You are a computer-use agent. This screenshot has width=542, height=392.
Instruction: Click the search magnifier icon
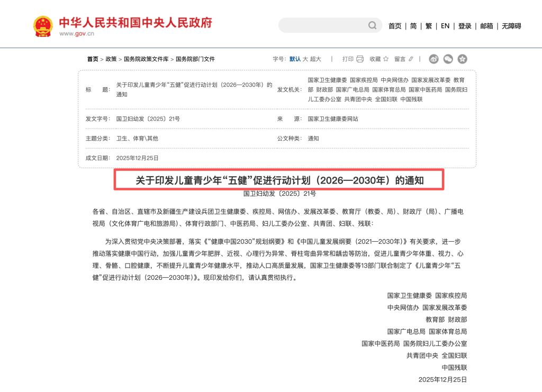373,25
